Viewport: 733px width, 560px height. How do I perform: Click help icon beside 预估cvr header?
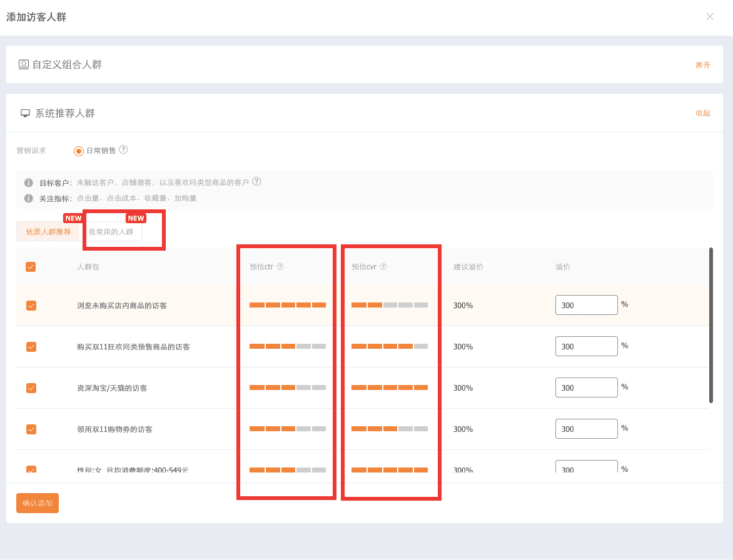pos(383,267)
